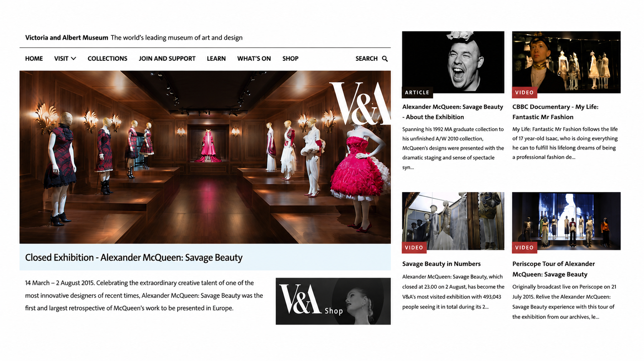Click VIDEO badge on Savage Beauty in Numbers
644x361 pixels.
point(414,248)
